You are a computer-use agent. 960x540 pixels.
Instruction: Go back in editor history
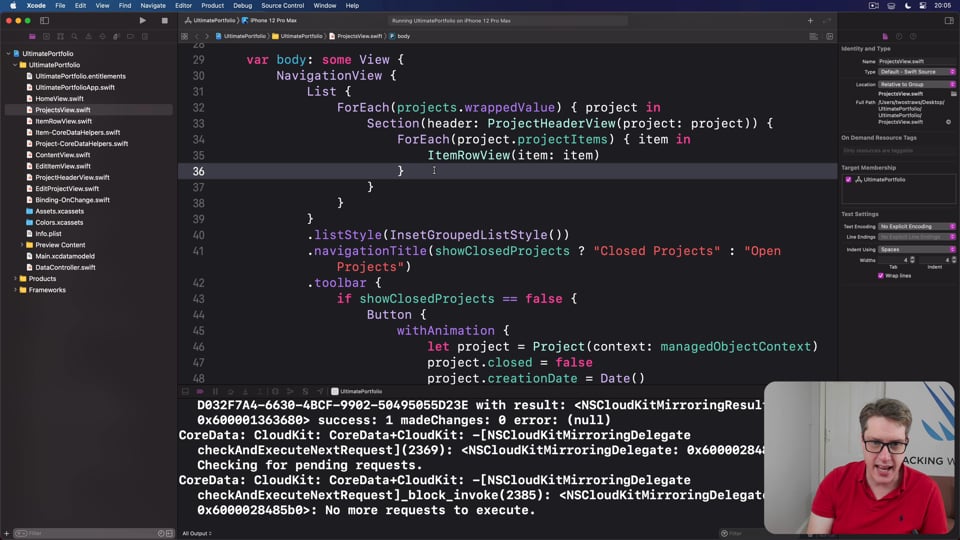(x=197, y=36)
